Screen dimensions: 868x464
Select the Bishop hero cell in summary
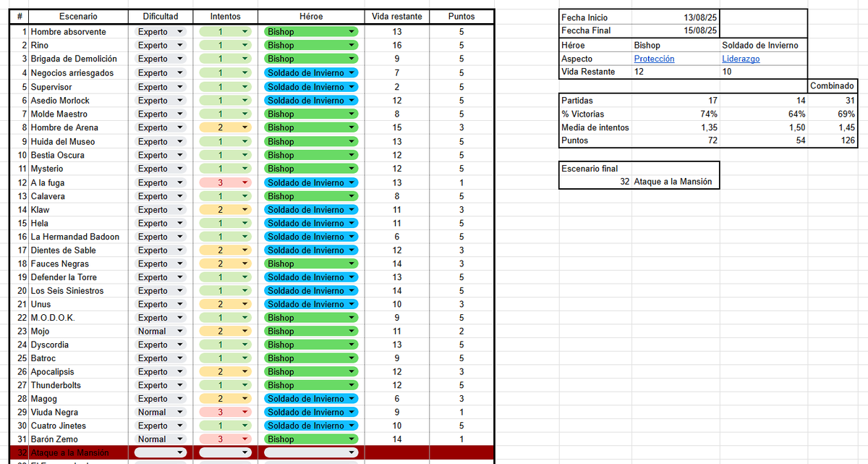(x=676, y=45)
